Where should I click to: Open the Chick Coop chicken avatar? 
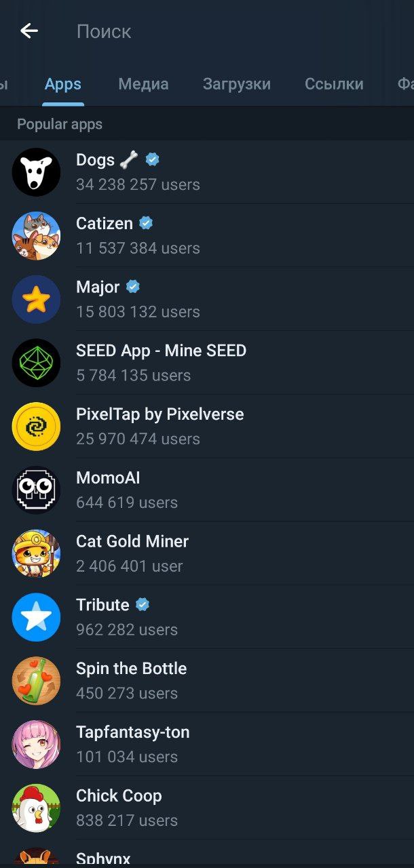point(36,808)
